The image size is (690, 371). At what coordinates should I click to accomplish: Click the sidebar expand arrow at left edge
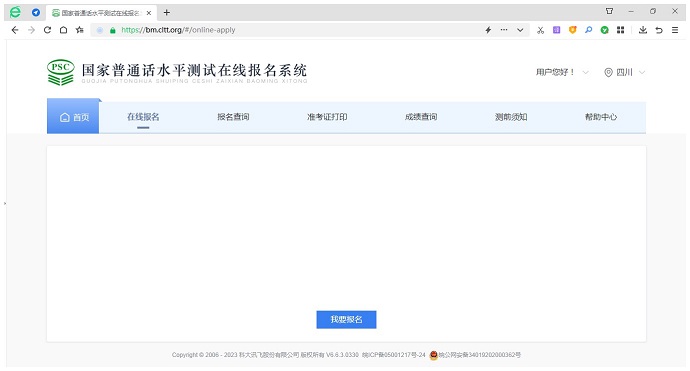click(x=5, y=203)
